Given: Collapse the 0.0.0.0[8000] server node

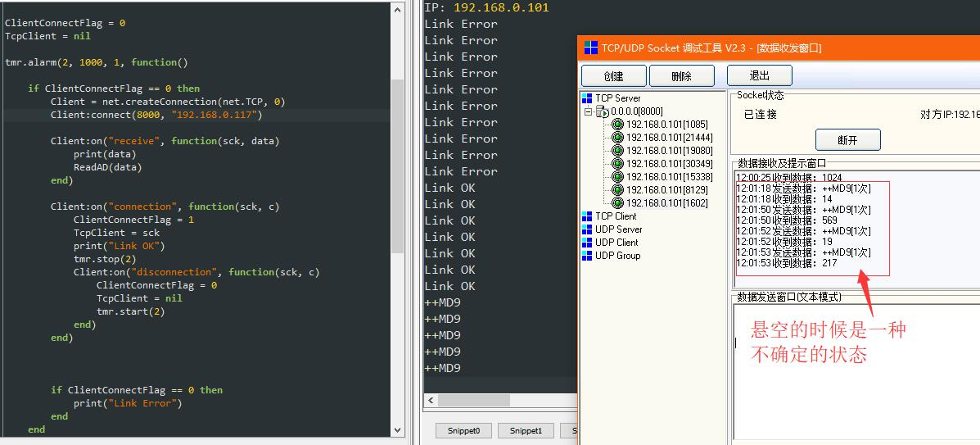Looking at the screenshot, I should click(588, 111).
